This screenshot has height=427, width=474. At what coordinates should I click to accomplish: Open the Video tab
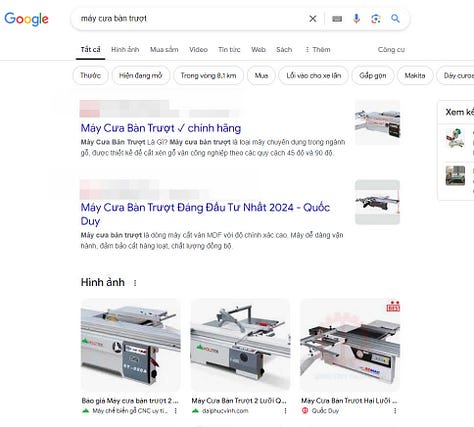[x=198, y=50]
